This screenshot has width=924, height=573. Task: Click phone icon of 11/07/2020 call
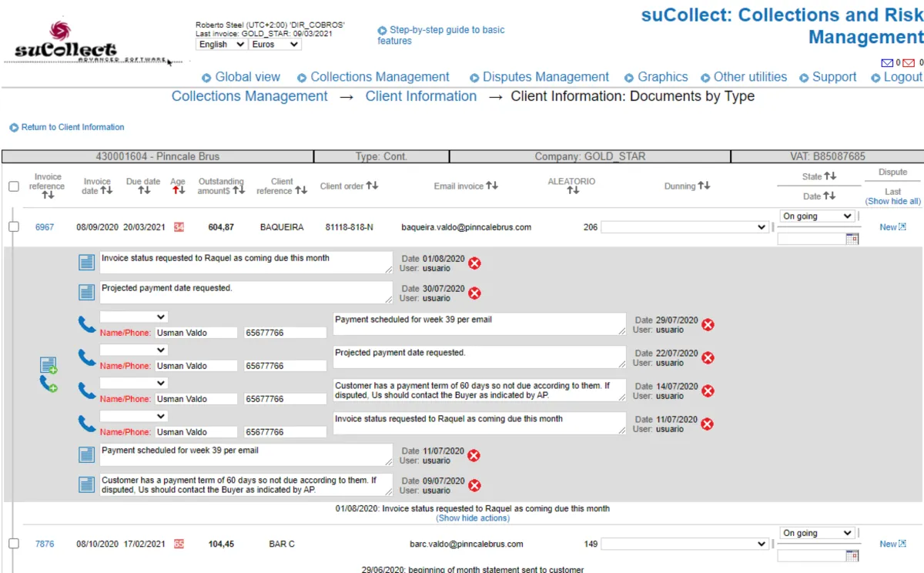(x=87, y=424)
